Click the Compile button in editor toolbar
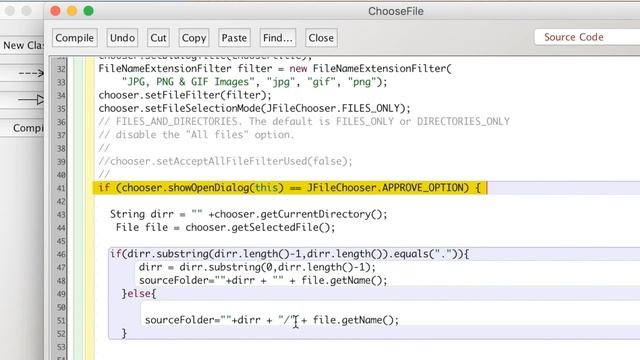This screenshot has width=640, height=360. (x=74, y=38)
